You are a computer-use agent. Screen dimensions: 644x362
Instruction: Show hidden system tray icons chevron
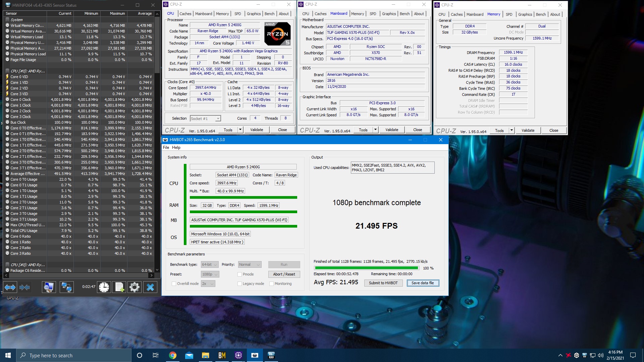560,355
